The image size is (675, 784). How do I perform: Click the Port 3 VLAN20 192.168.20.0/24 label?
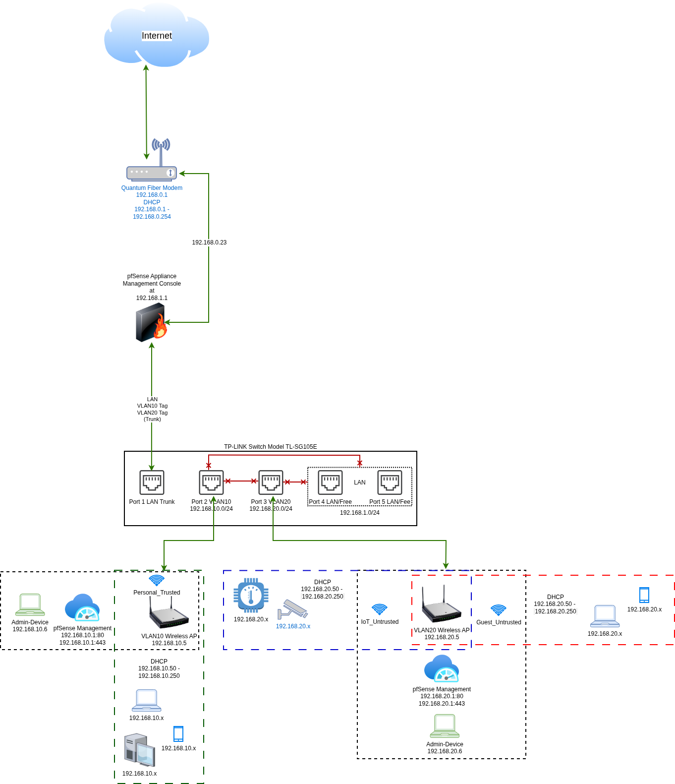coord(271,505)
